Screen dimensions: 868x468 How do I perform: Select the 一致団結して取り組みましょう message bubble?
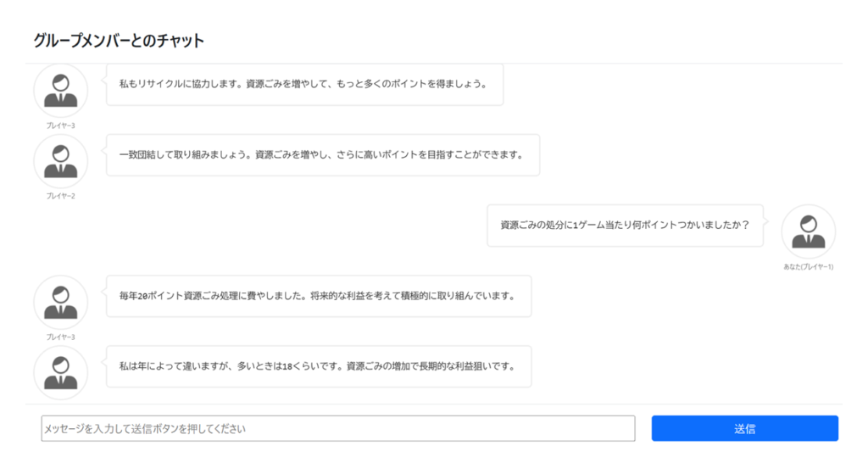click(322, 155)
